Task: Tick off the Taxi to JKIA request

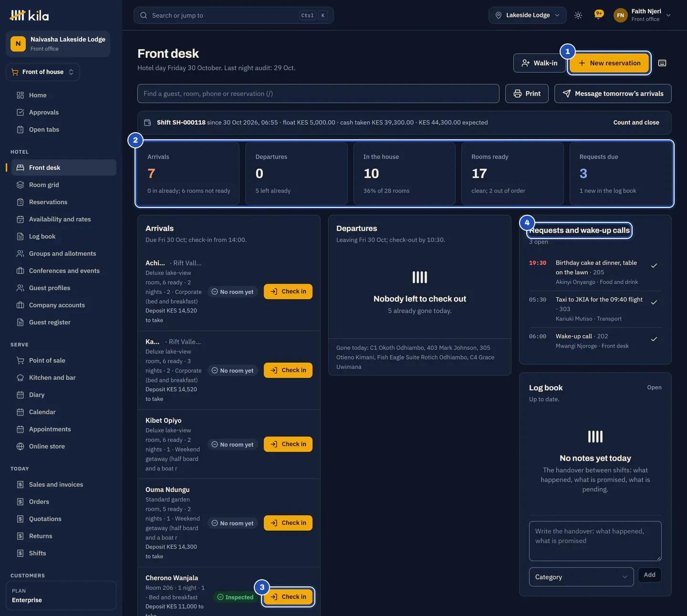Action: (x=654, y=303)
